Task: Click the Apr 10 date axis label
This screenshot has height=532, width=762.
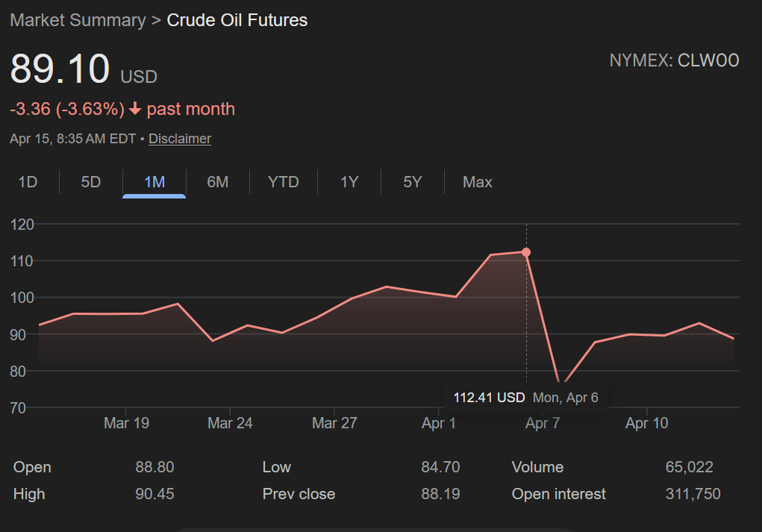Action: (646, 423)
